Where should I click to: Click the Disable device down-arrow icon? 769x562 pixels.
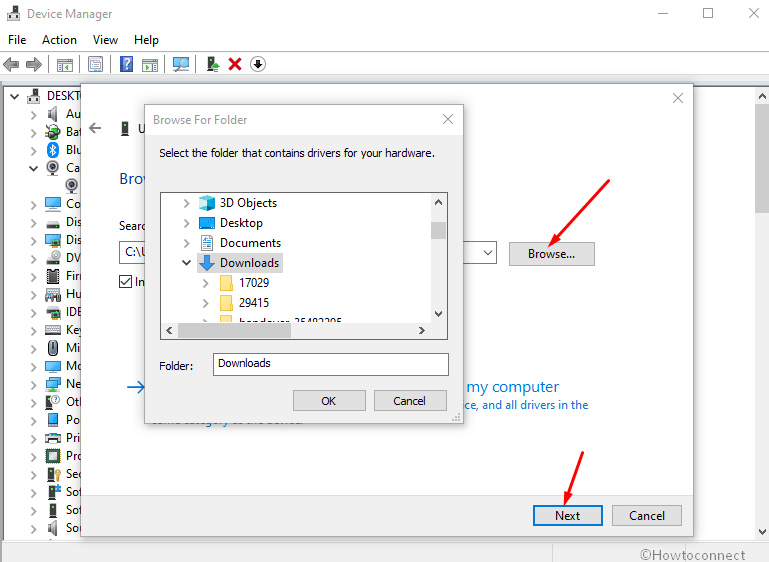tap(258, 64)
